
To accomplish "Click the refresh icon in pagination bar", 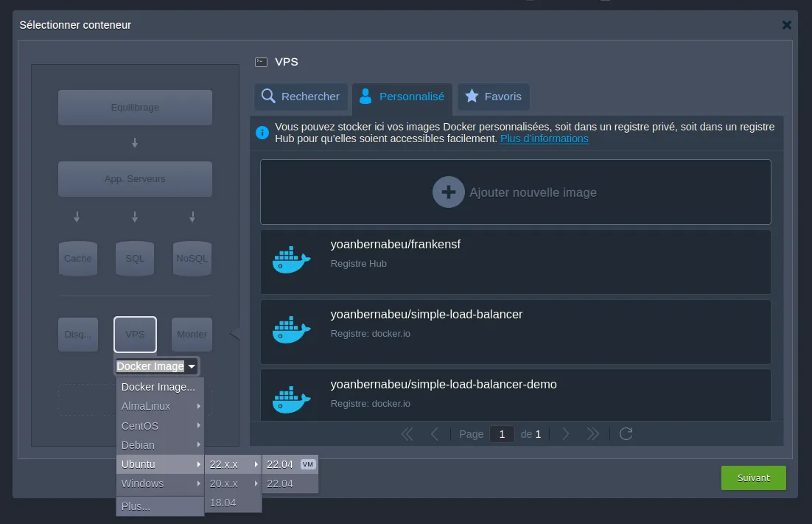I will pos(626,434).
